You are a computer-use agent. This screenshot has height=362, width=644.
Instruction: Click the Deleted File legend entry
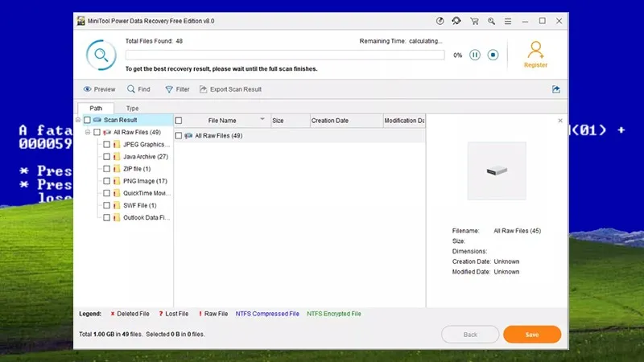coord(130,314)
